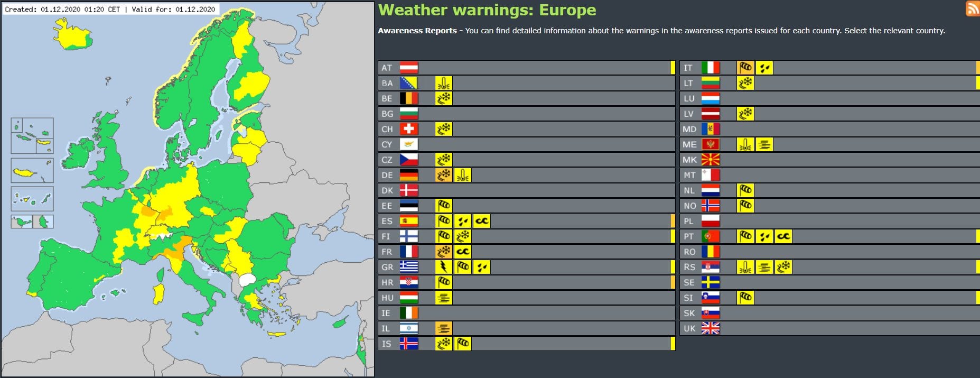This screenshot has height=378, width=980.
Task: Open the Austria awareness report row
Action: tap(527, 68)
